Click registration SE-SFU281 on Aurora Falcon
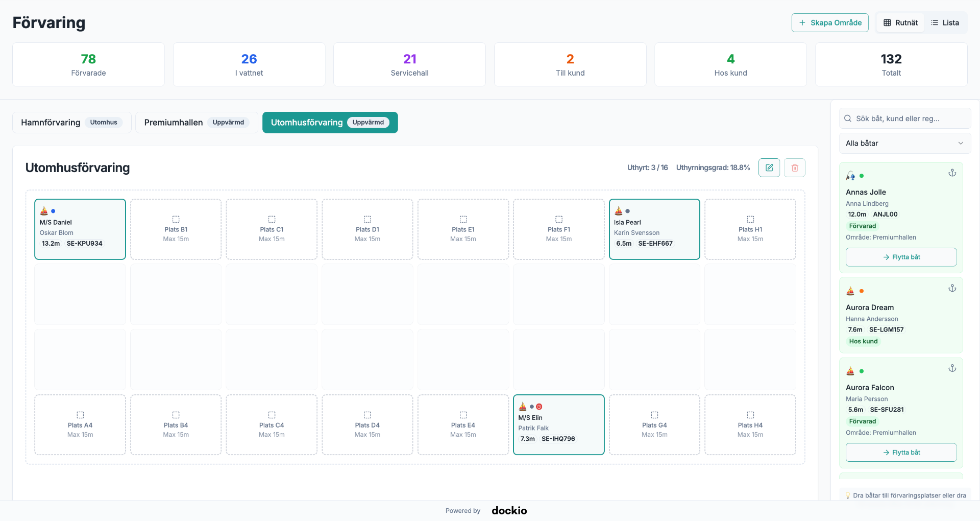 click(x=887, y=410)
